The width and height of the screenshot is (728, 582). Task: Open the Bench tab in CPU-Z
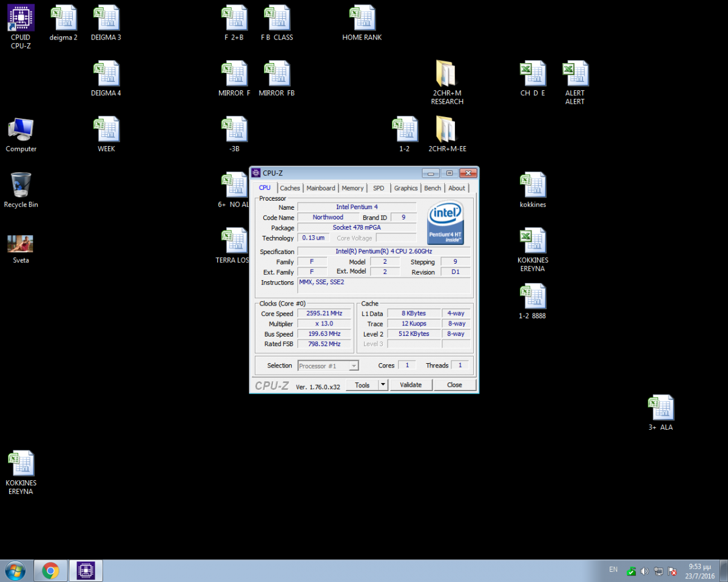(x=433, y=188)
